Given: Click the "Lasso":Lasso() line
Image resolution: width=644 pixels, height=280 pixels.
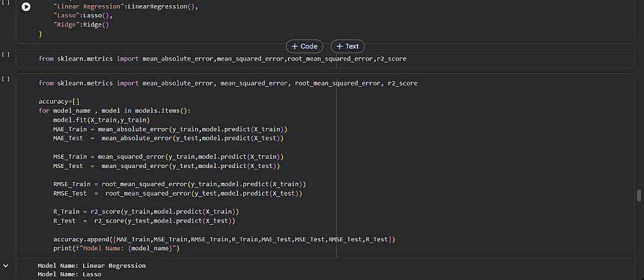Looking at the screenshot, I should coord(82,15).
